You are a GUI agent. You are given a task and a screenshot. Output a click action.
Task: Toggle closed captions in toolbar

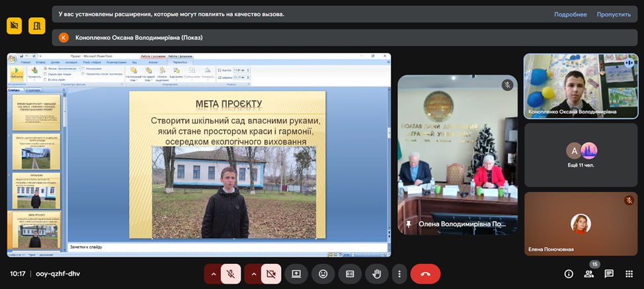pyautogui.click(x=350, y=274)
